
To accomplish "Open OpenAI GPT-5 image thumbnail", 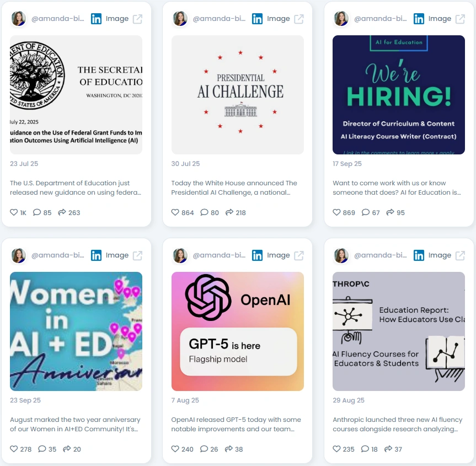I will click(x=237, y=331).
